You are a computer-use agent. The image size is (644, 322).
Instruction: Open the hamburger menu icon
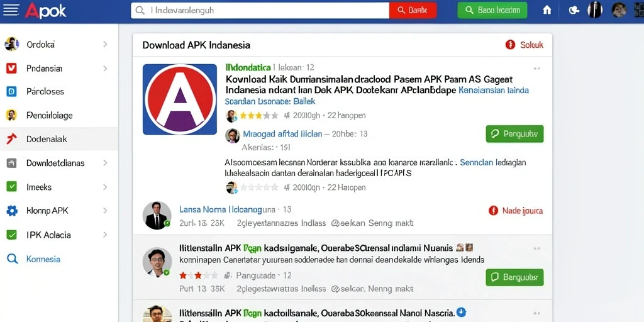pyautogui.click(x=11, y=10)
